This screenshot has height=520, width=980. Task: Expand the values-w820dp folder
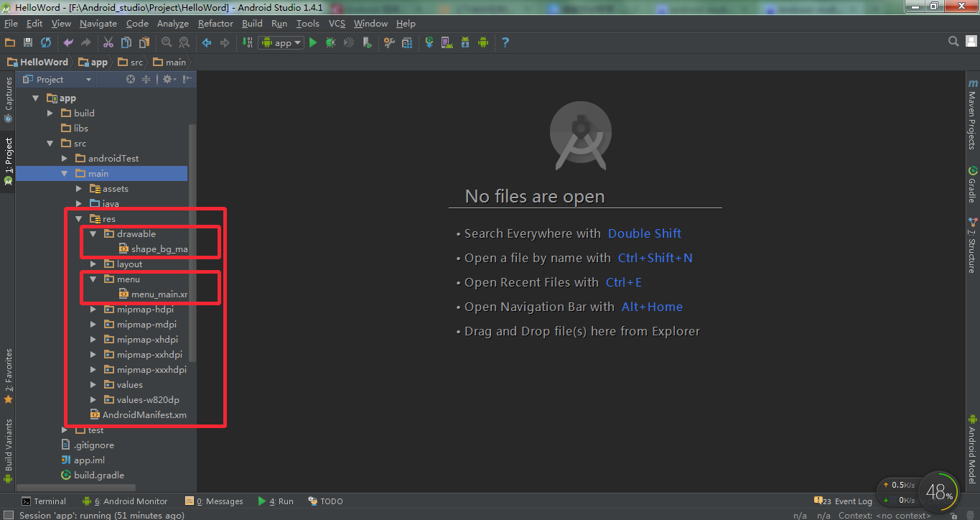(93, 400)
